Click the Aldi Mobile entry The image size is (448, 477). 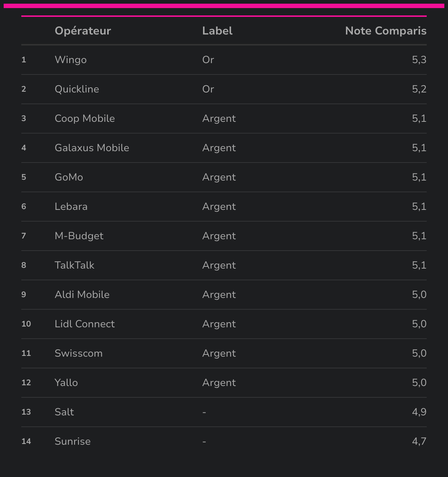(82, 295)
